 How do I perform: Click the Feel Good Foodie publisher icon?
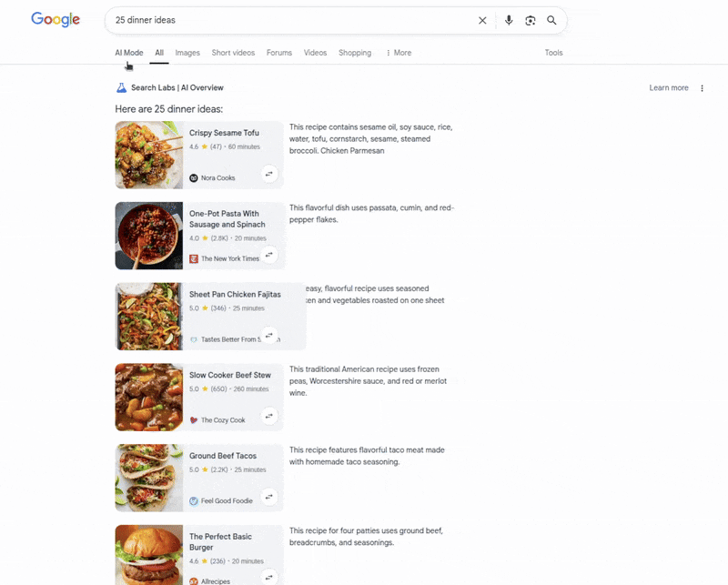192,500
